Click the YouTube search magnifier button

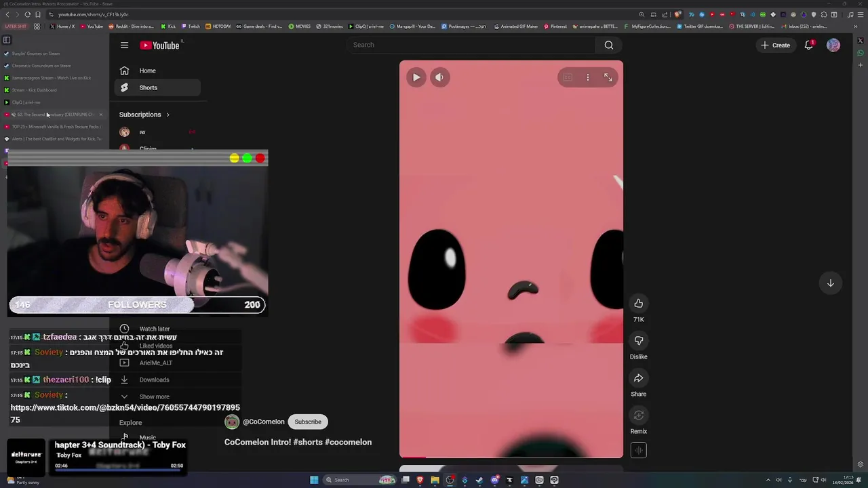tap(608, 45)
